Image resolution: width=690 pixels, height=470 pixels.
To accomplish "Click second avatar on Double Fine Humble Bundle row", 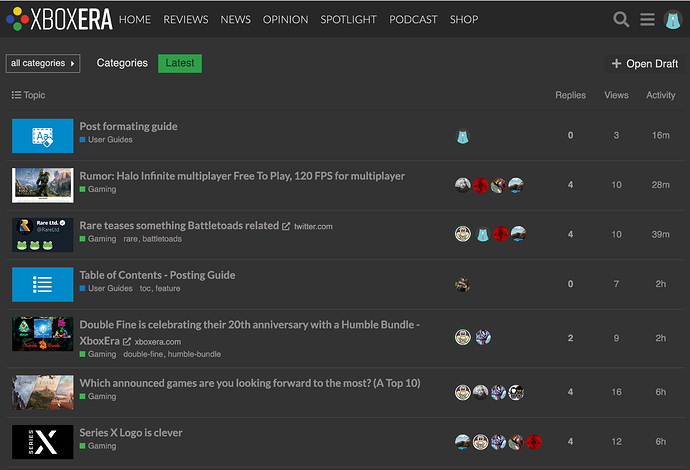I will point(483,338).
